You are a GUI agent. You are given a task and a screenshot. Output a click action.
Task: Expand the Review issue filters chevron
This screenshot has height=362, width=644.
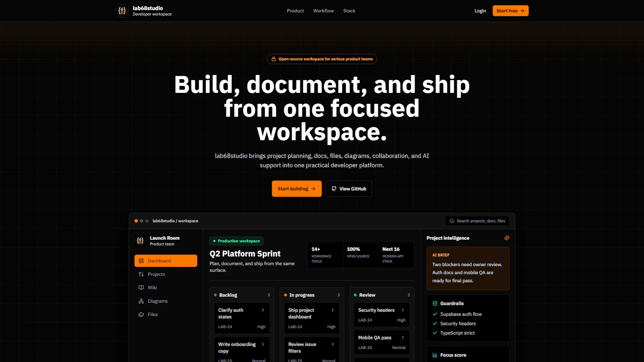click(x=333, y=344)
